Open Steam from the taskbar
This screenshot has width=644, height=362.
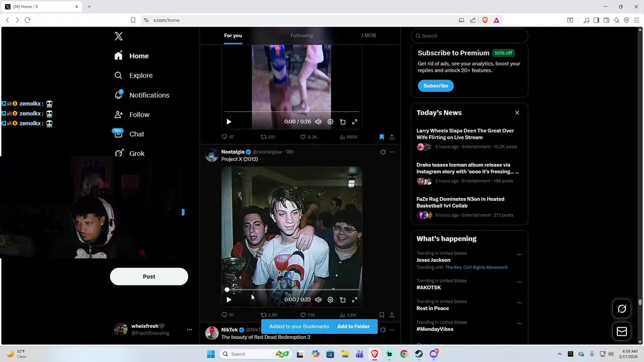point(419,354)
